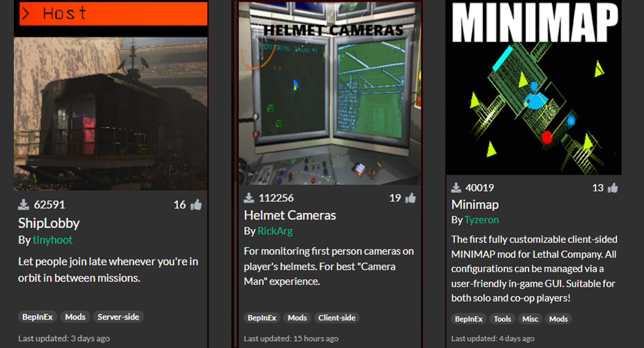Open the Minimap mod title

tap(475, 205)
